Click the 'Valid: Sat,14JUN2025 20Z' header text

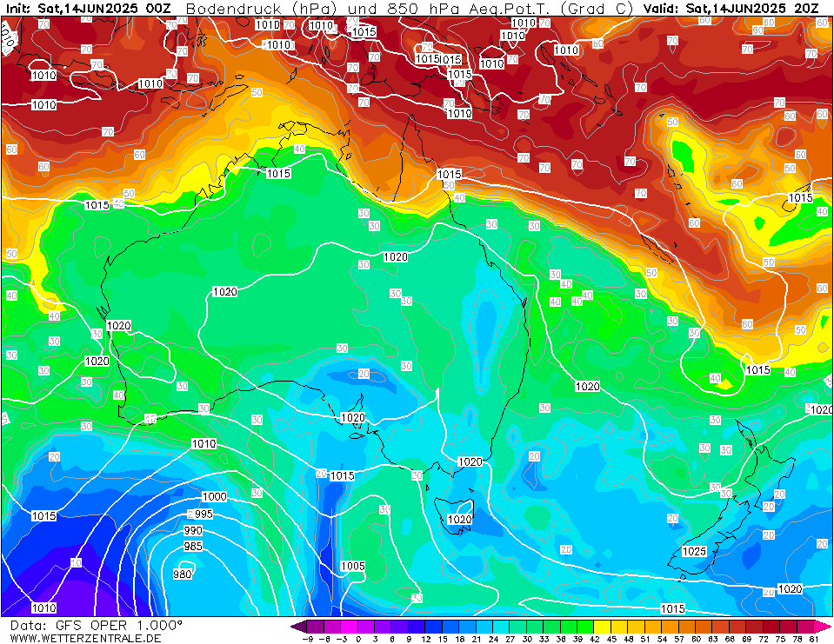[x=731, y=8]
